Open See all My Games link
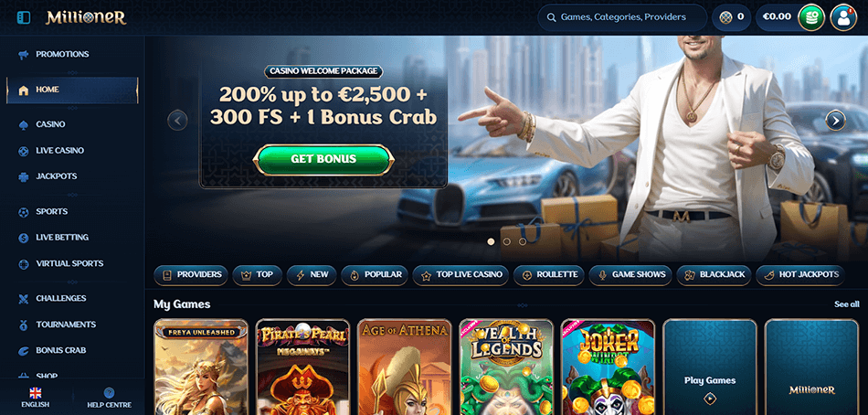Viewport: 868px width, 415px height. 847,304
